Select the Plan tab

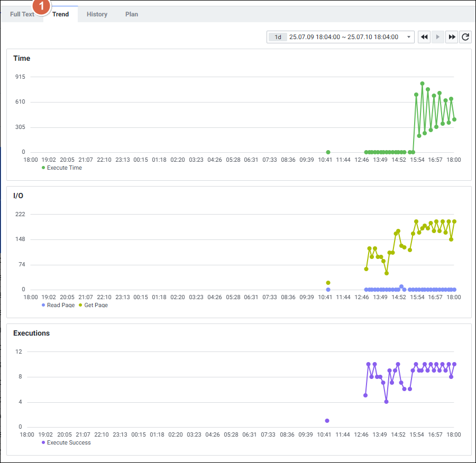click(x=132, y=14)
